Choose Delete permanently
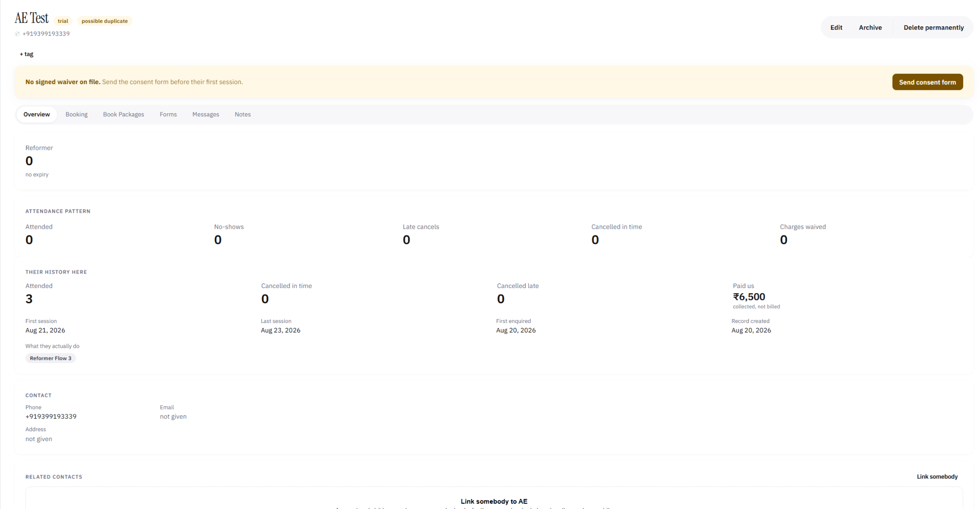Screen dimensions: 980x509 coord(933,28)
